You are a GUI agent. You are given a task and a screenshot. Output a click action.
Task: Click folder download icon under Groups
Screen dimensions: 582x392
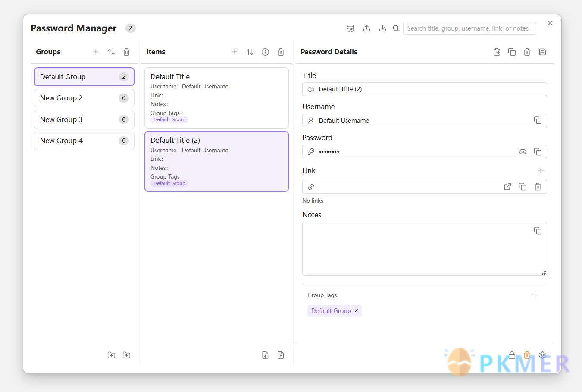(111, 355)
